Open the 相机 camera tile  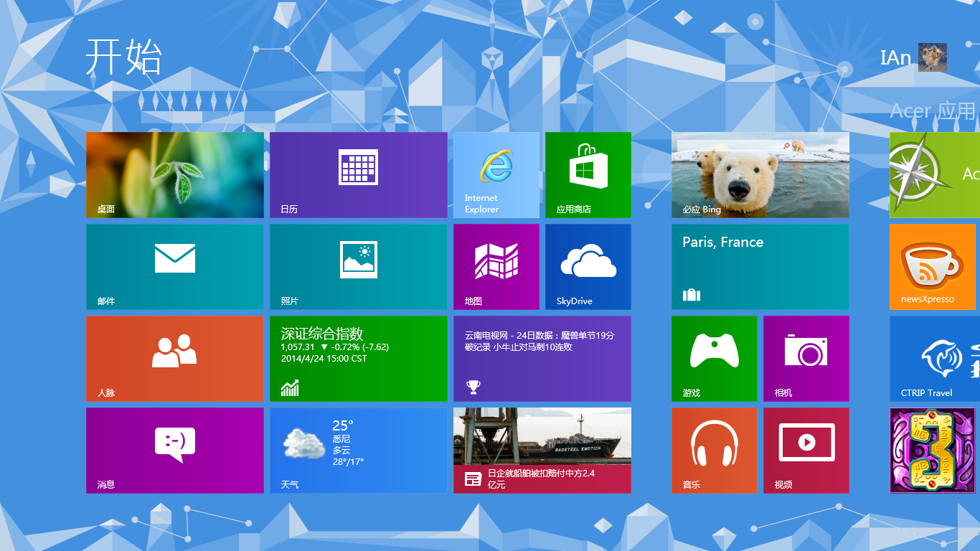pyautogui.click(x=806, y=359)
